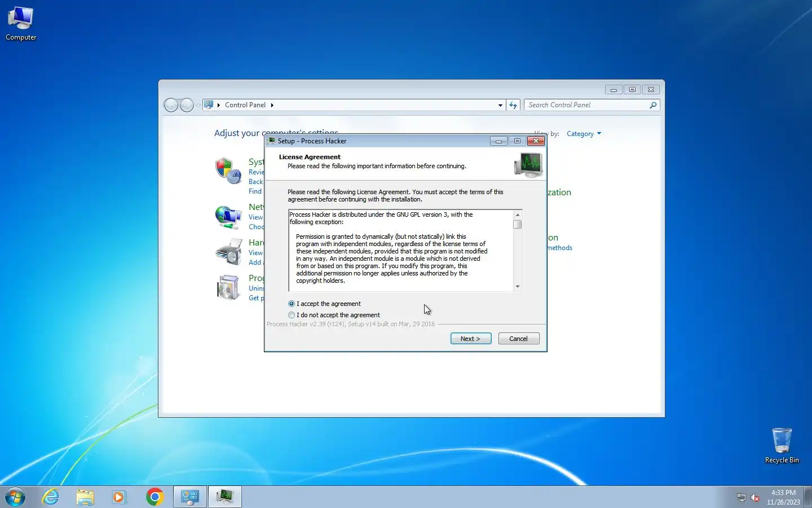Click the Next button in Setup
Image resolution: width=812 pixels, height=508 pixels.
point(471,339)
